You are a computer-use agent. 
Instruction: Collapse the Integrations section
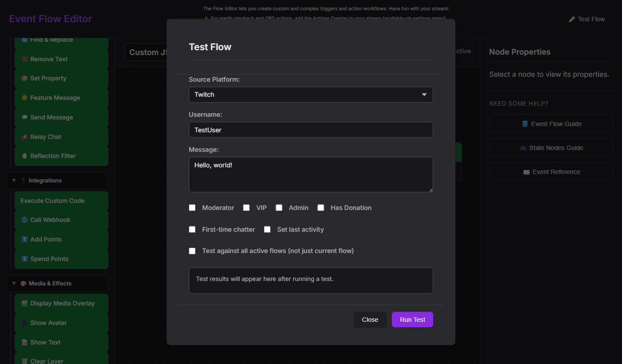14,181
